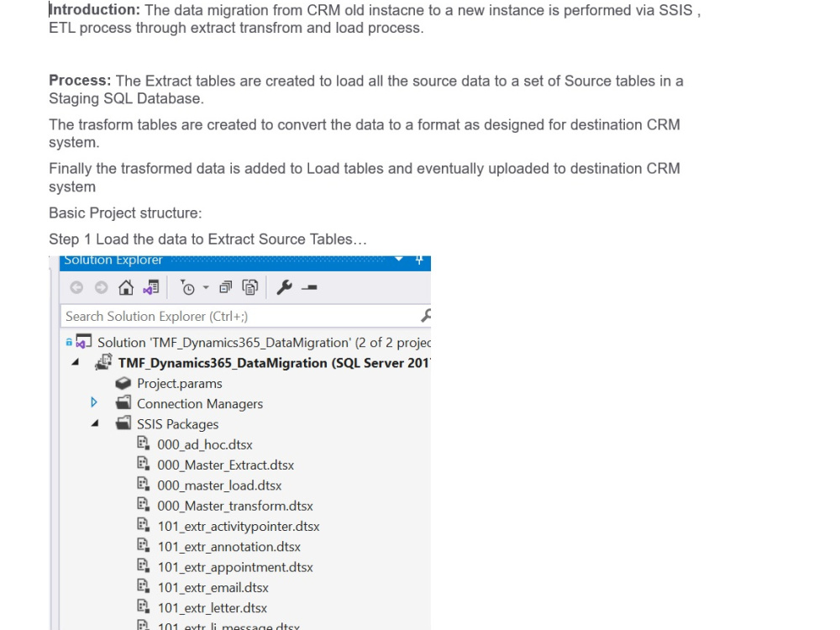The width and height of the screenshot is (840, 630).
Task: Click the bold word "Process:" in the document
Action: [80, 81]
